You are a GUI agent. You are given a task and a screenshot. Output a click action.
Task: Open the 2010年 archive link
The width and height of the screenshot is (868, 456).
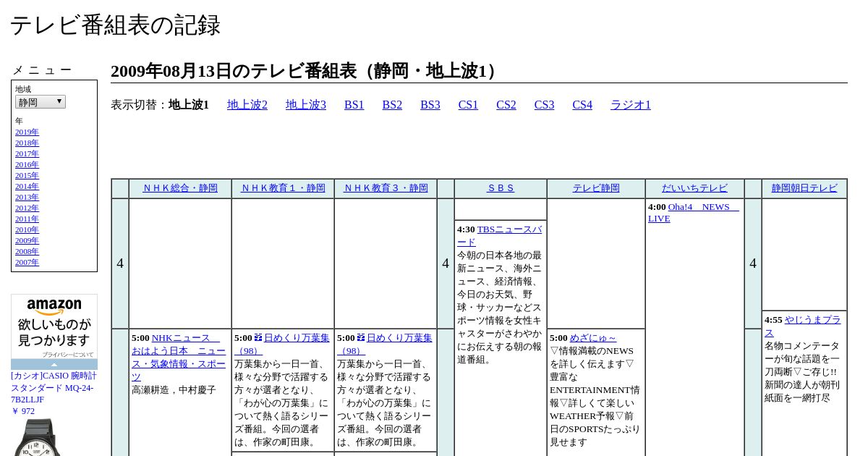[27, 229]
